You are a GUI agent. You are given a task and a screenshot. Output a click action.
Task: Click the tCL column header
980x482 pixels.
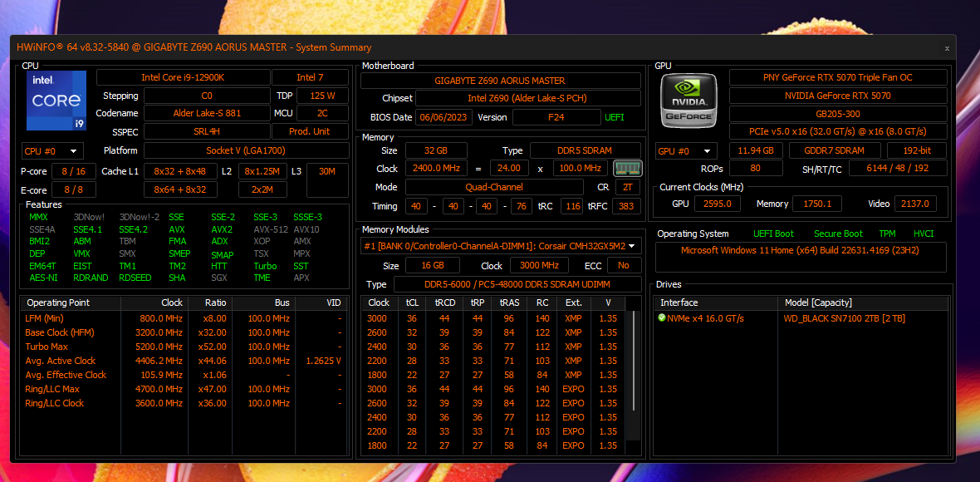(412, 302)
